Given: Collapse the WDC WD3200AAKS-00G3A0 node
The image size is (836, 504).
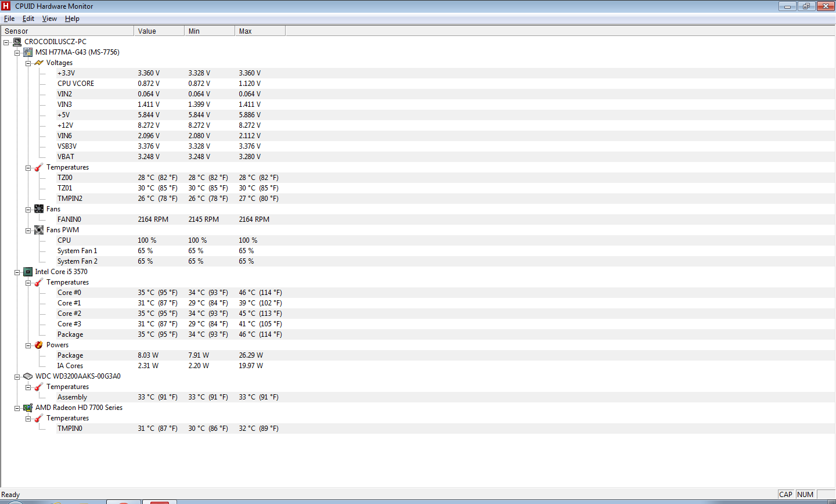Looking at the screenshot, I should [x=17, y=377].
